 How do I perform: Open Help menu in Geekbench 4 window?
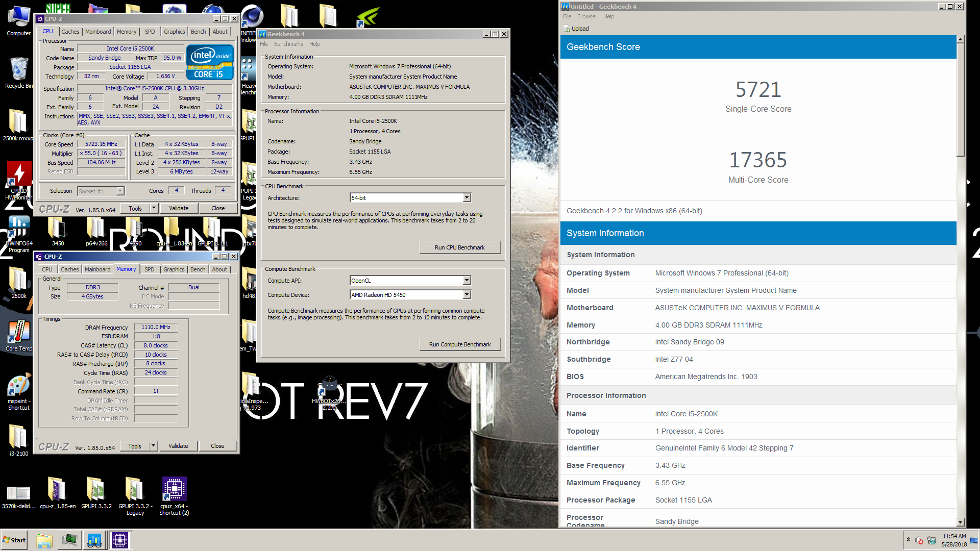(x=315, y=44)
